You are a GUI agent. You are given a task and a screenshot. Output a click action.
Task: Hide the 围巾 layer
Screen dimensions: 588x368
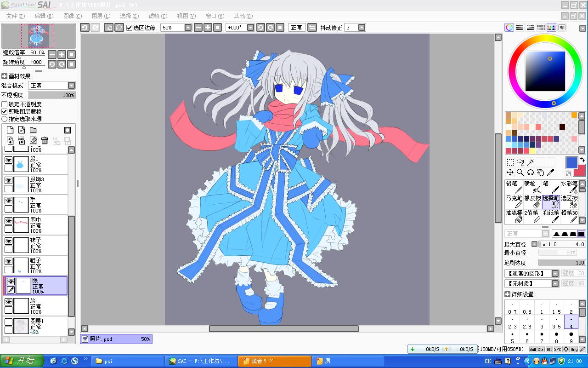pos(8,221)
